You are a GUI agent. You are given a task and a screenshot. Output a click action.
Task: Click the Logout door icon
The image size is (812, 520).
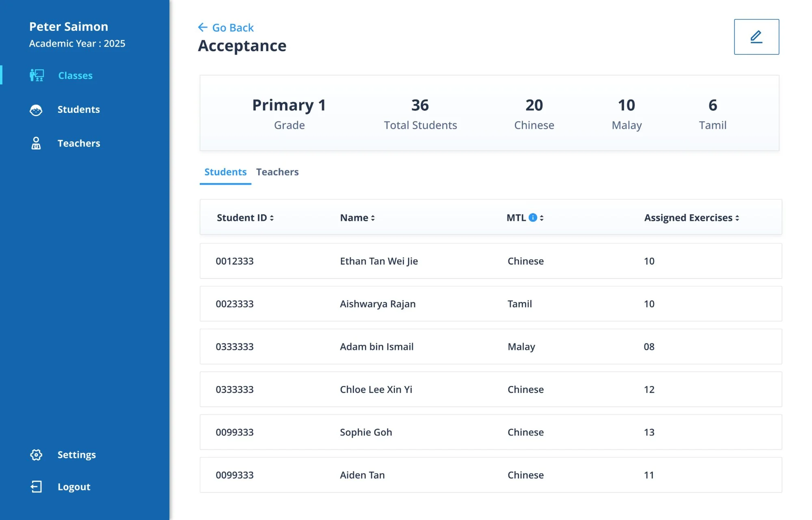36,487
